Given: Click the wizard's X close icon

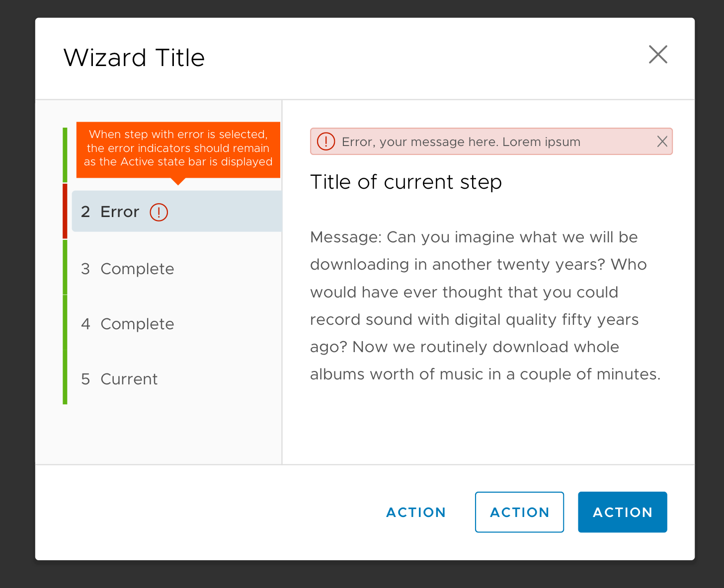Looking at the screenshot, I should point(658,55).
